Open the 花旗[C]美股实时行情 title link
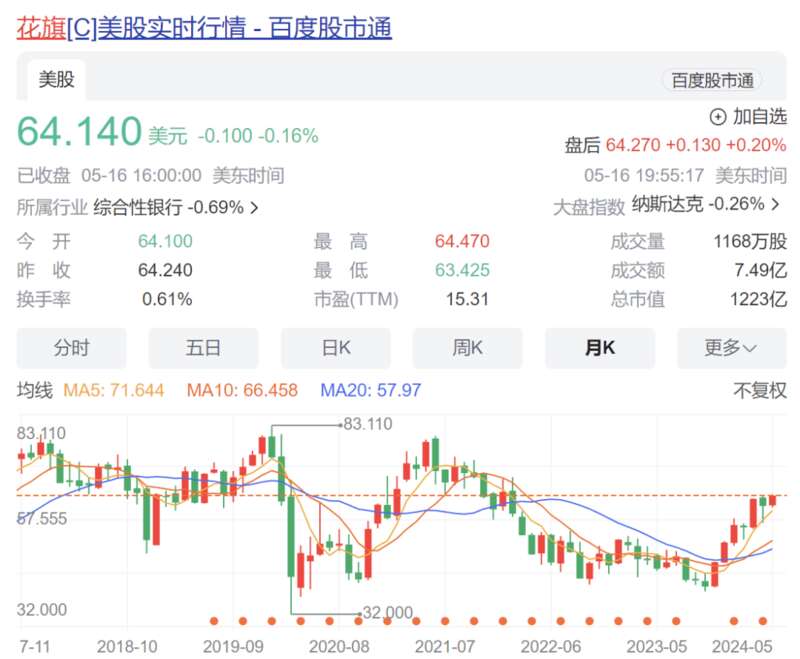Screen dimensions: 800x659 pyautogui.click(x=204, y=28)
